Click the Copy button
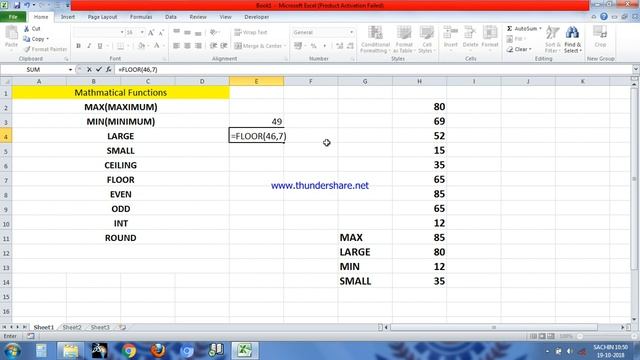The width and height of the screenshot is (640, 360). click(x=36, y=39)
